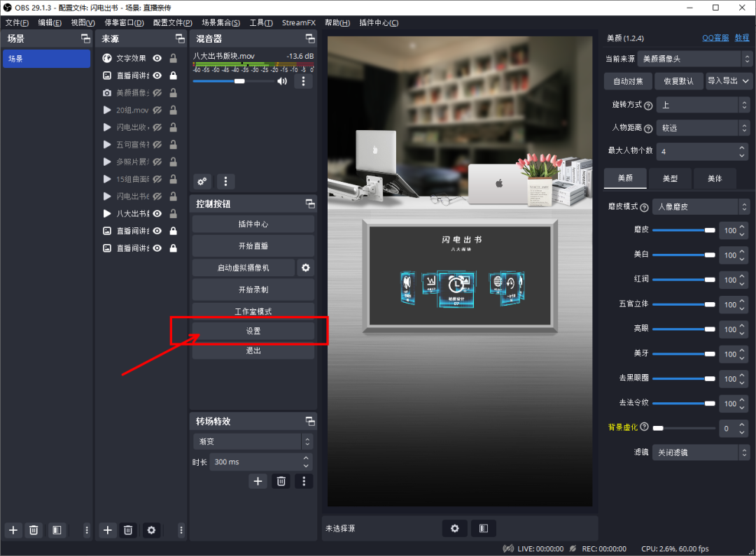
Task: Expand the 渐变 transition dropdown
Action: pyautogui.click(x=253, y=442)
